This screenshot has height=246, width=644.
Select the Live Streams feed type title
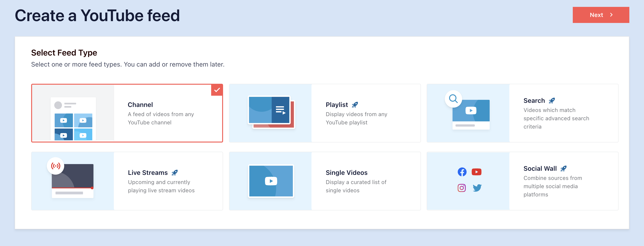(x=148, y=173)
